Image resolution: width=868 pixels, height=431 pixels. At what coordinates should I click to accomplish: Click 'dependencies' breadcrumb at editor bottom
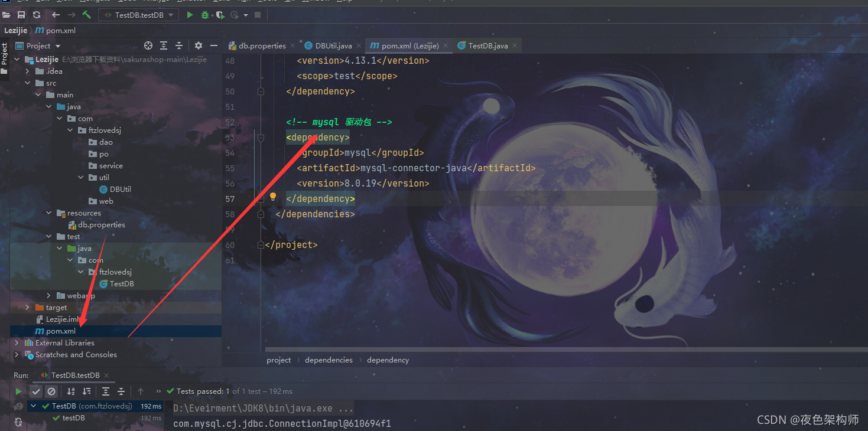pos(329,360)
